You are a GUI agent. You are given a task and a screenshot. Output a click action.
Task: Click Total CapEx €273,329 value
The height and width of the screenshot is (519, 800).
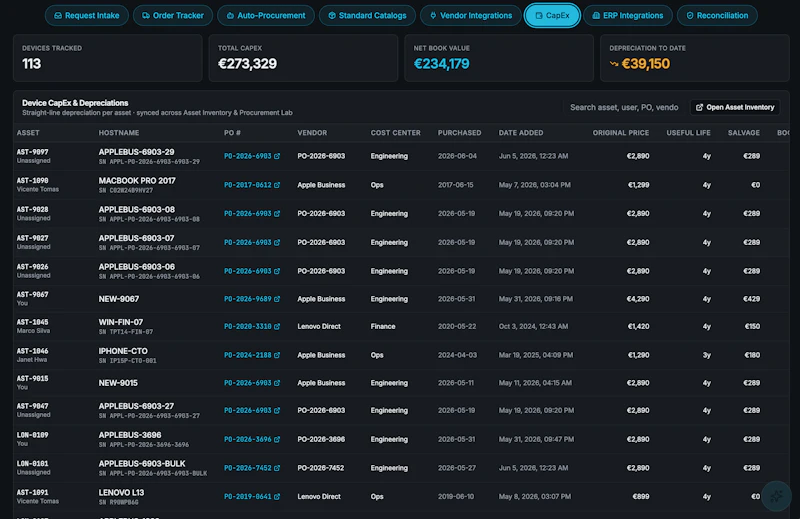247,64
